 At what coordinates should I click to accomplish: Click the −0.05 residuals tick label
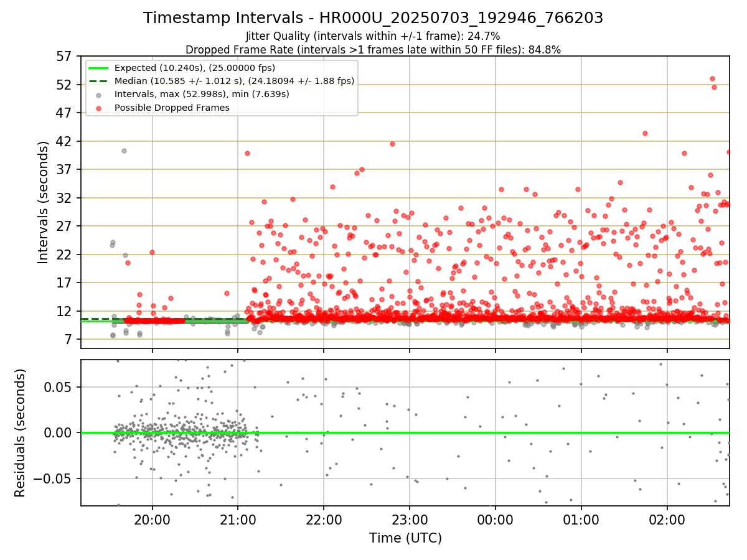pyautogui.click(x=54, y=478)
